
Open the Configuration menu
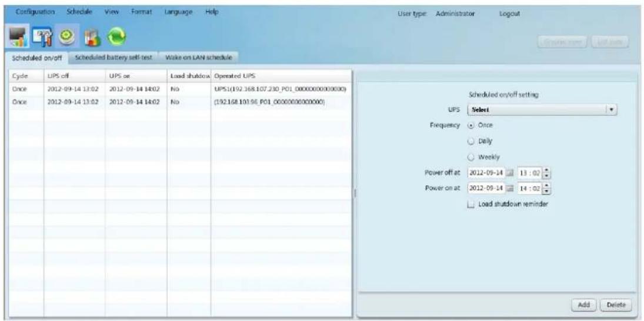click(x=35, y=12)
